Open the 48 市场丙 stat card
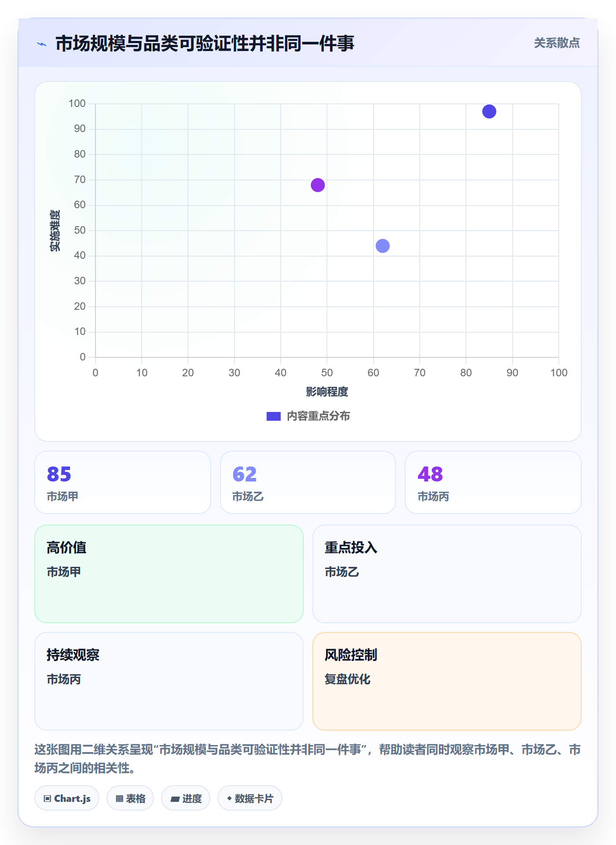Image resolution: width=616 pixels, height=845 pixels. [493, 482]
